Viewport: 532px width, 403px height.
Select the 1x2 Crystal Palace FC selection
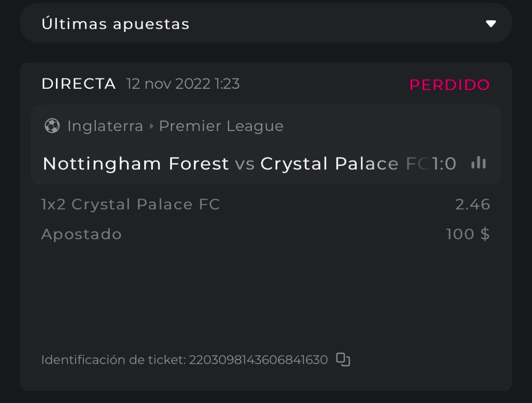pos(130,204)
